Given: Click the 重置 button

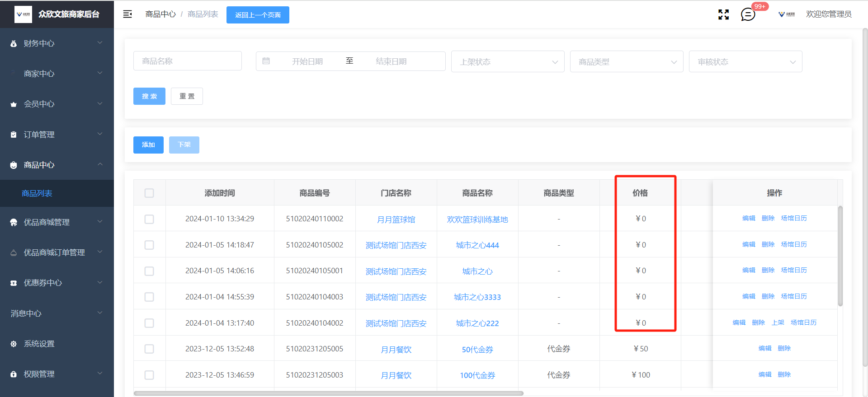Looking at the screenshot, I should (x=187, y=96).
